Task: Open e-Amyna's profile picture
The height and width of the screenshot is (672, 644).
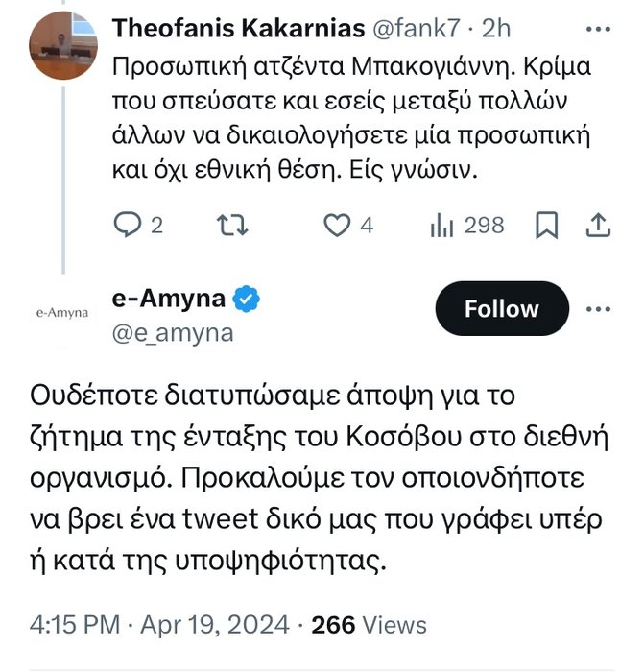Action: coord(61,312)
